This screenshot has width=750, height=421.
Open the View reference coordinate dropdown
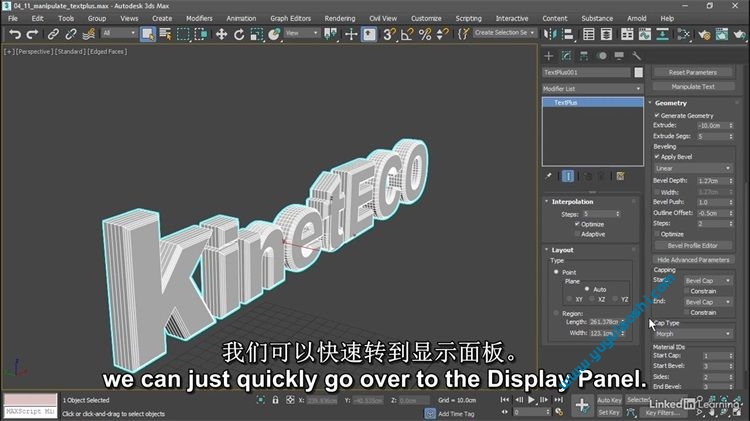(301, 33)
